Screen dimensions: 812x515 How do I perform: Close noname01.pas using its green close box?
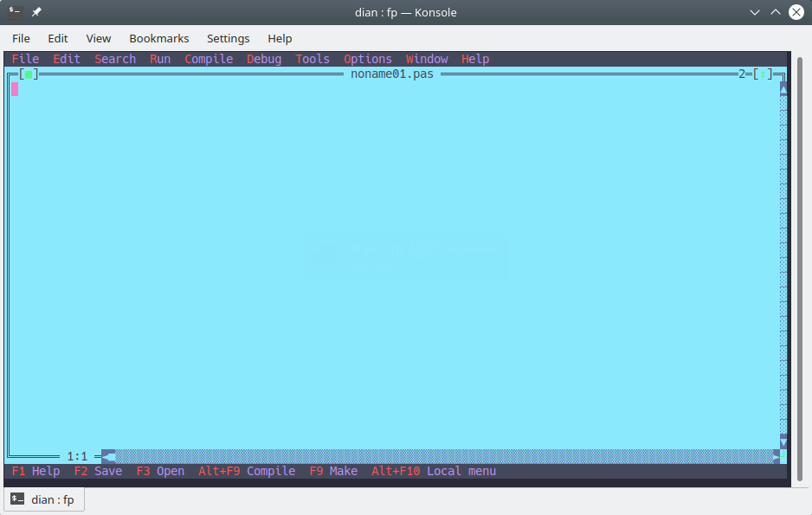pos(29,74)
